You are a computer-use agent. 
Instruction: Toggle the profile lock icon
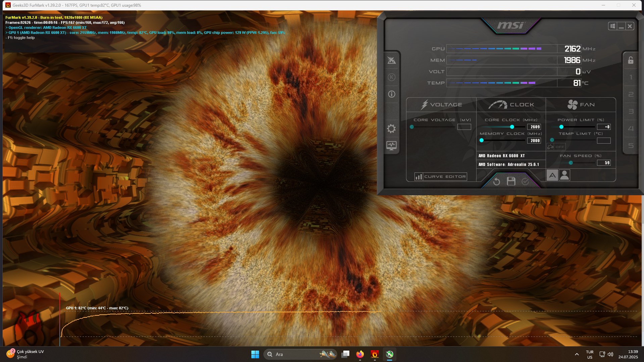coord(631,60)
